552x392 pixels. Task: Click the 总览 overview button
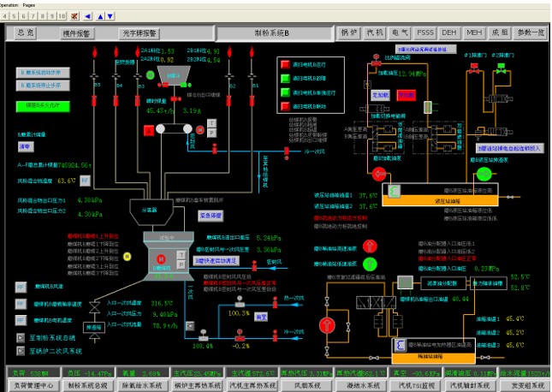[26, 33]
